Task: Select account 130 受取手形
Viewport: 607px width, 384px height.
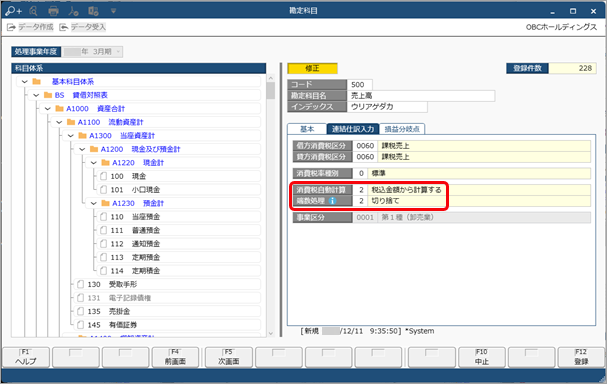Action: click(167, 285)
